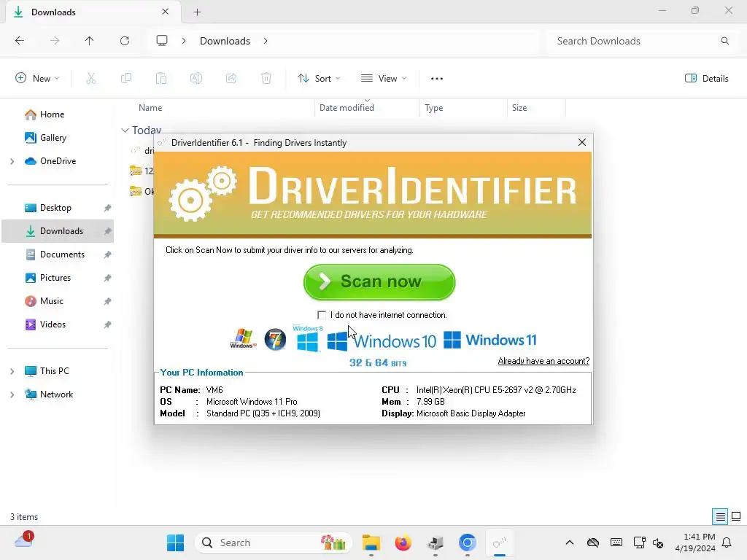Viewport: 747px width, 560px height.
Task: Click the PC icon in address bar
Action: (x=162, y=41)
